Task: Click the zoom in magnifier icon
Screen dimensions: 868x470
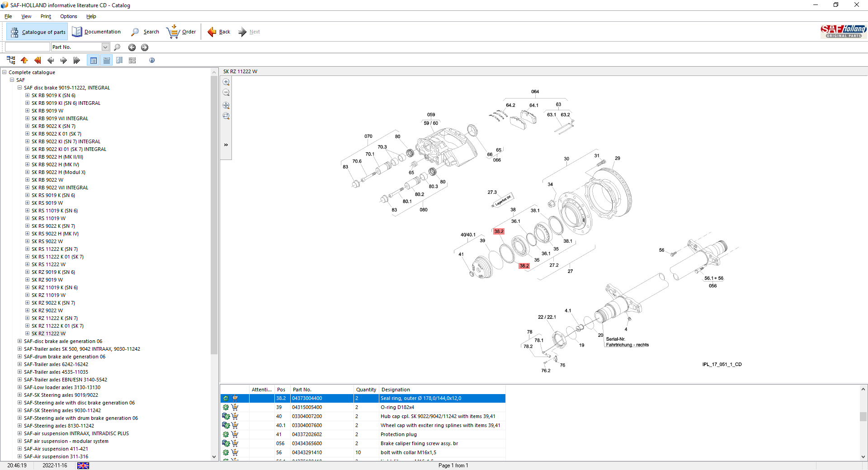Action: 226,82
